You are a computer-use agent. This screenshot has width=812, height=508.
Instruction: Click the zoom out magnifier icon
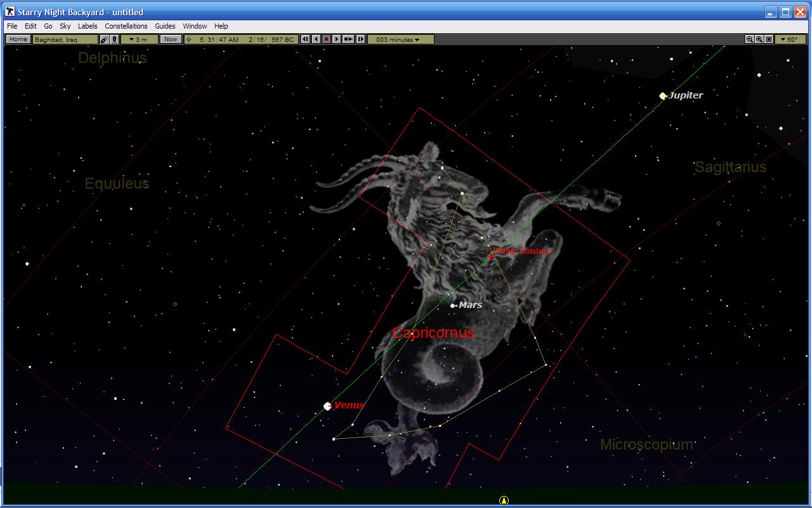(749, 39)
